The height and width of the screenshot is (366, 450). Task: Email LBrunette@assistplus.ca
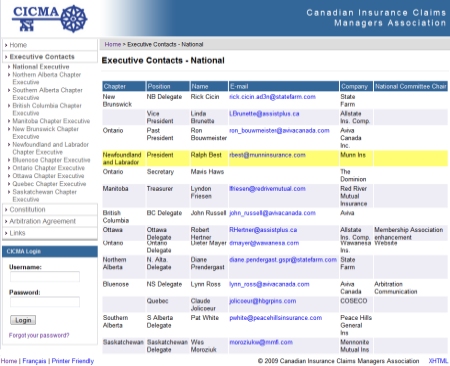tap(264, 114)
